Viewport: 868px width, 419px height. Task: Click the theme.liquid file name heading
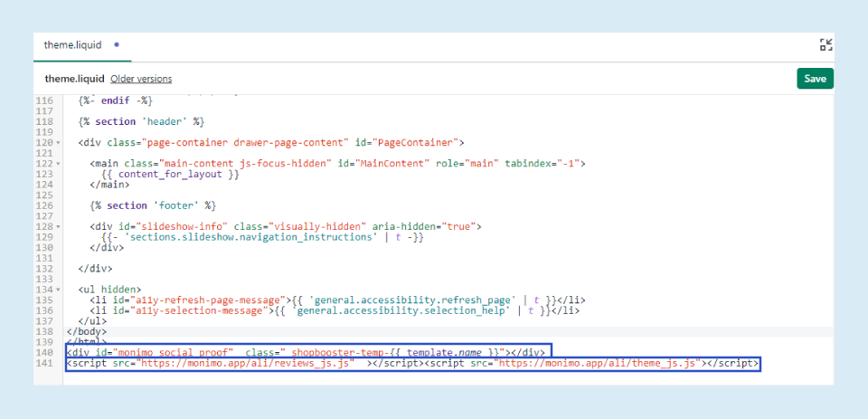point(74,79)
